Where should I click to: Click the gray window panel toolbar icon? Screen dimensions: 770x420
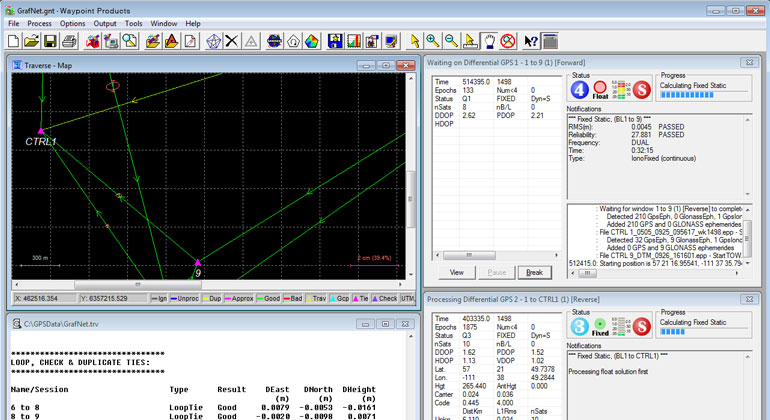click(x=550, y=41)
